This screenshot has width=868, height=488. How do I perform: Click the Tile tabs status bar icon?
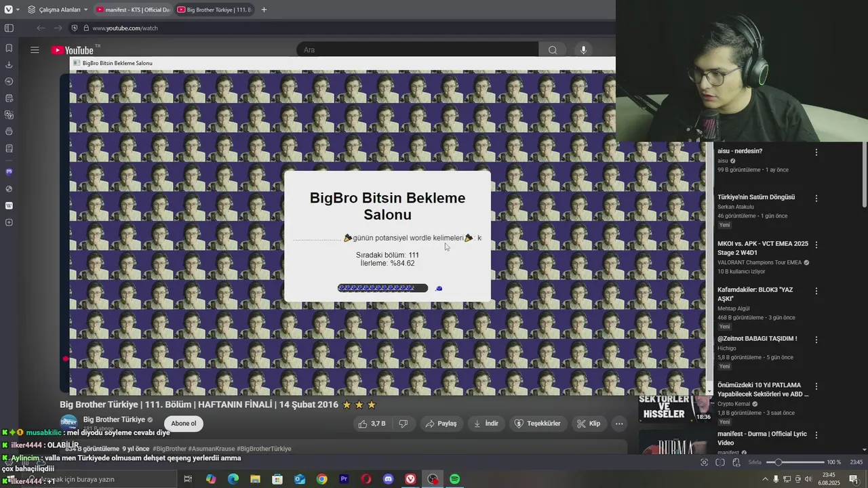click(x=720, y=462)
